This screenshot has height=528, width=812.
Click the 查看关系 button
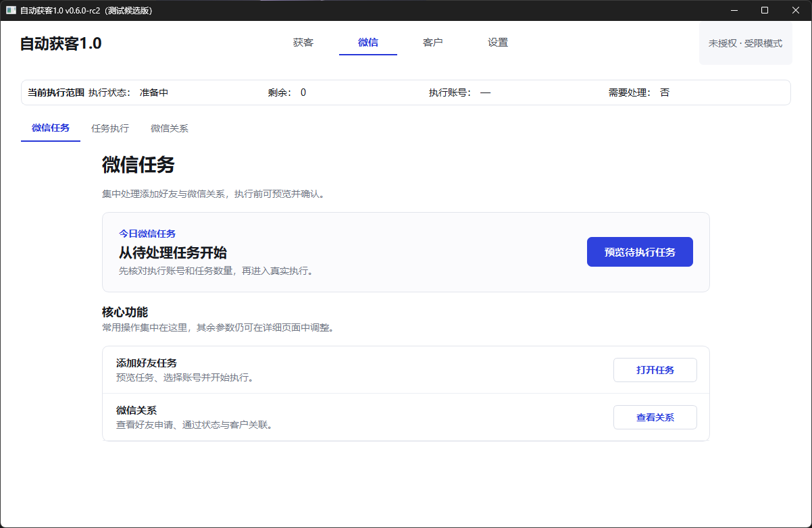(x=655, y=417)
